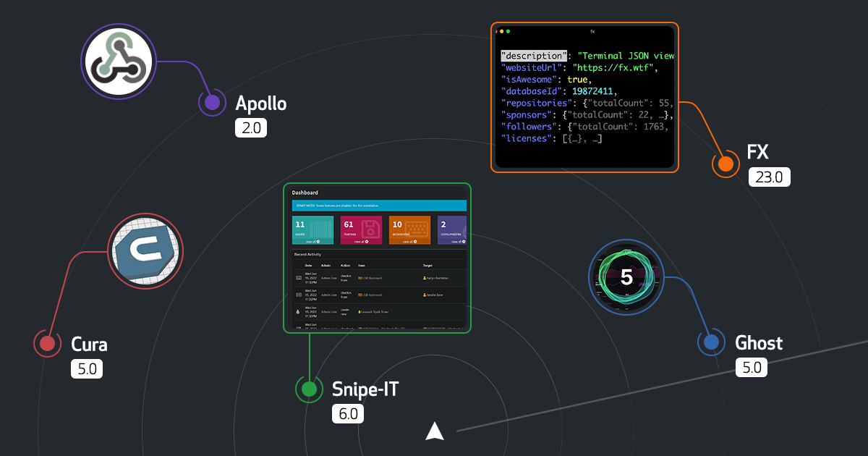Click the Cura application logo
The image size is (868, 456).
click(x=145, y=251)
